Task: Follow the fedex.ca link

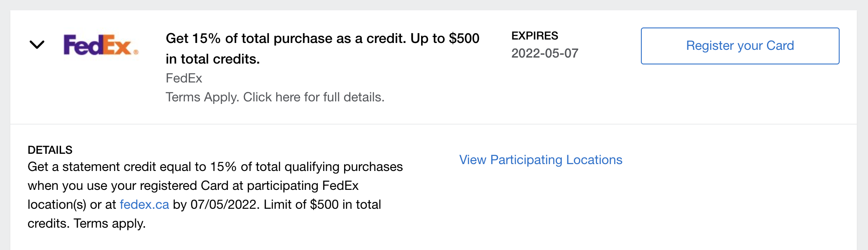Action: click(x=144, y=204)
